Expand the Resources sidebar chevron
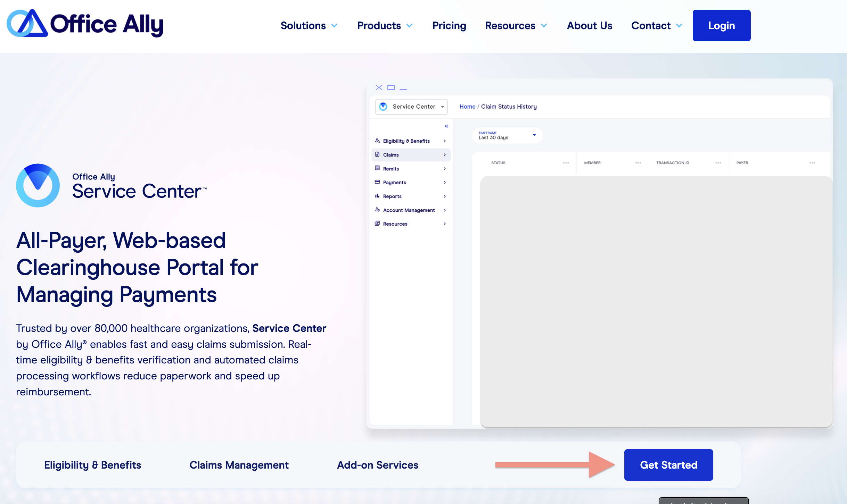The image size is (847, 504). click(445, 224)
